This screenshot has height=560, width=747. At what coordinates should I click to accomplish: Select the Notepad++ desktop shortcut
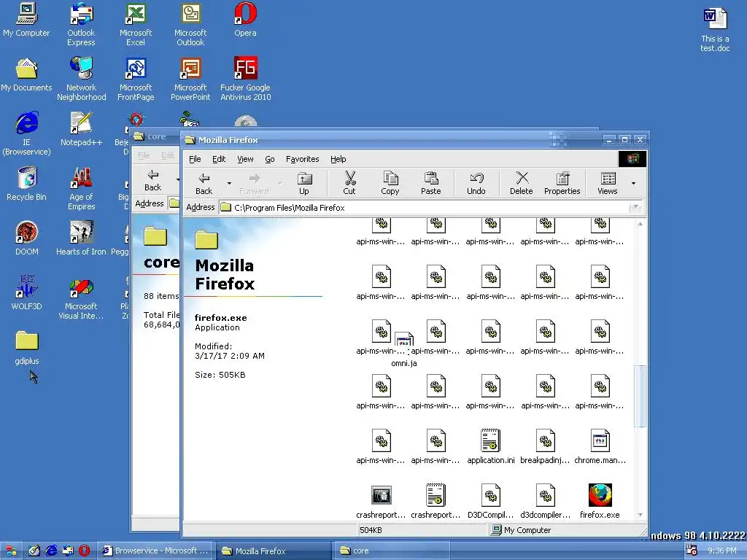82,130
